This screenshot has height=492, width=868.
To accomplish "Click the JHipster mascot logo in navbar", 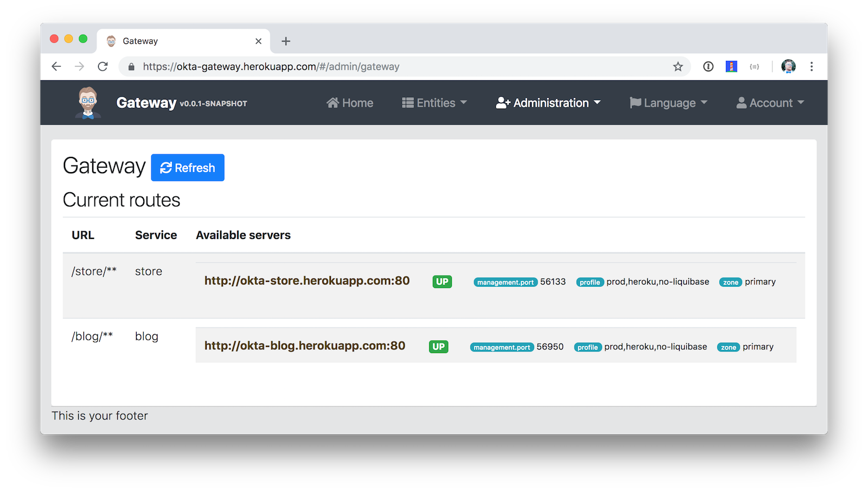I will coord(88,103).
